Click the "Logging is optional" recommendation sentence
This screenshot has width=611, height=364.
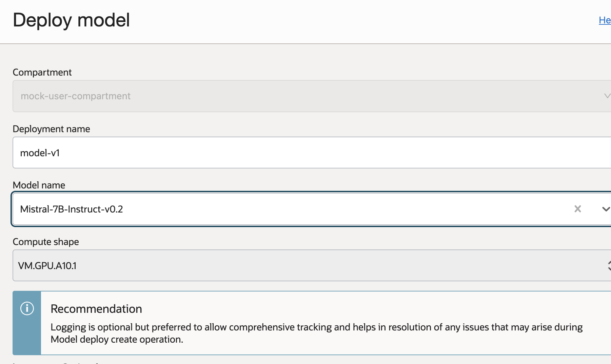(x=316, y=327)
